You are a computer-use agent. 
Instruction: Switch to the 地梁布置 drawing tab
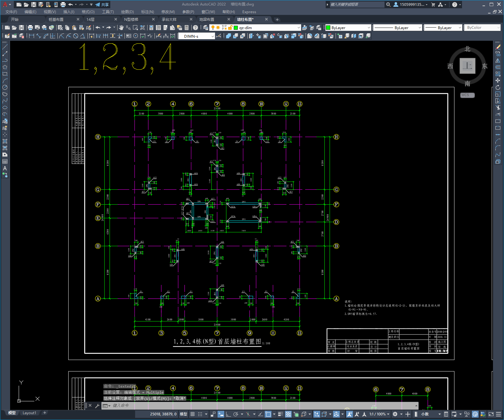[x=207, y=19]
